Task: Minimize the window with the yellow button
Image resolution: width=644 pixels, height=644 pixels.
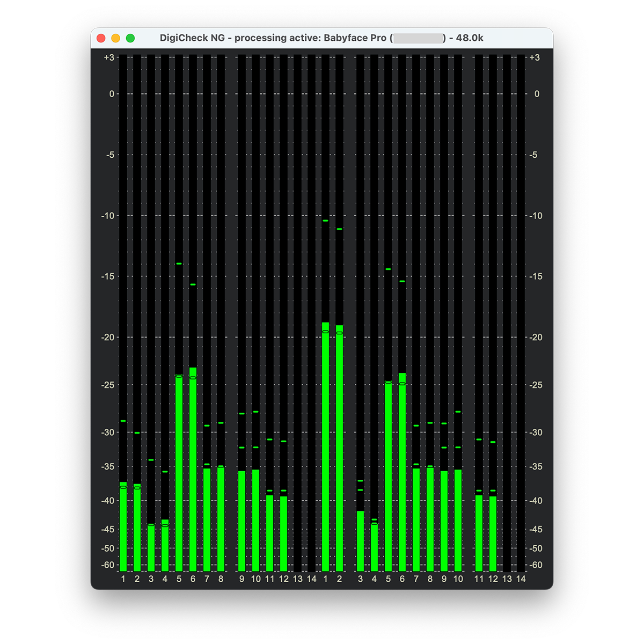Action: pos(115,38)
